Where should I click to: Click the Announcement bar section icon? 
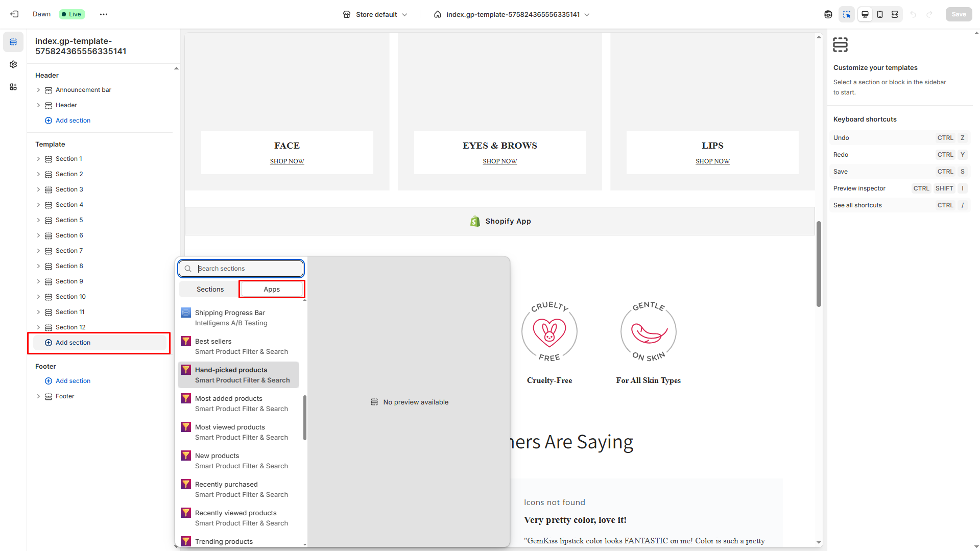[49, 90]
